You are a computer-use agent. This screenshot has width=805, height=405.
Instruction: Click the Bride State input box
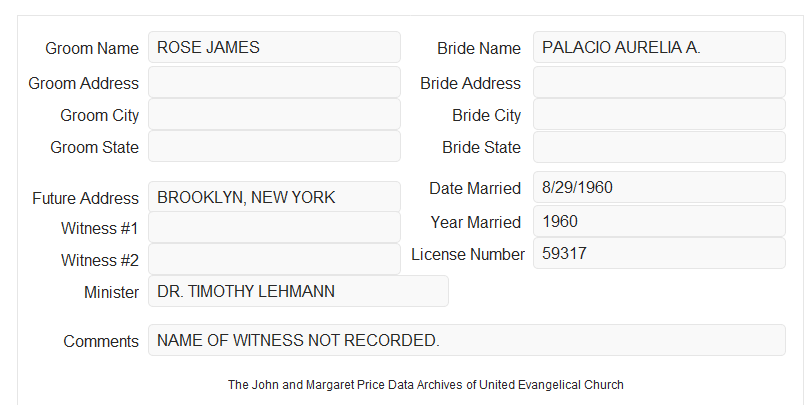click(x=659, y=147)
